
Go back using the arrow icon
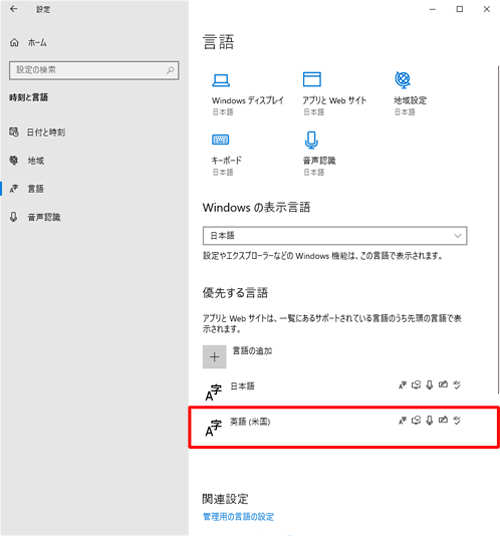14,9
